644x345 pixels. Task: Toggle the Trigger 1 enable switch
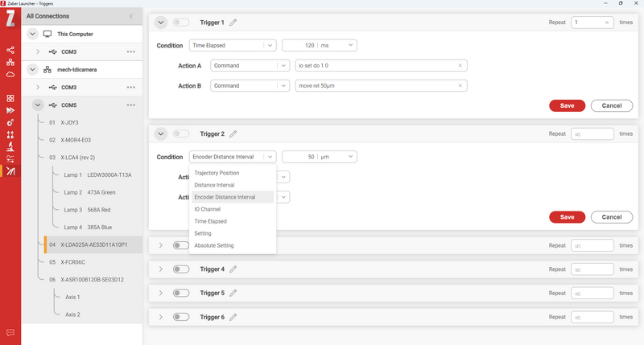pyautogui.click(x=180, y=23)
